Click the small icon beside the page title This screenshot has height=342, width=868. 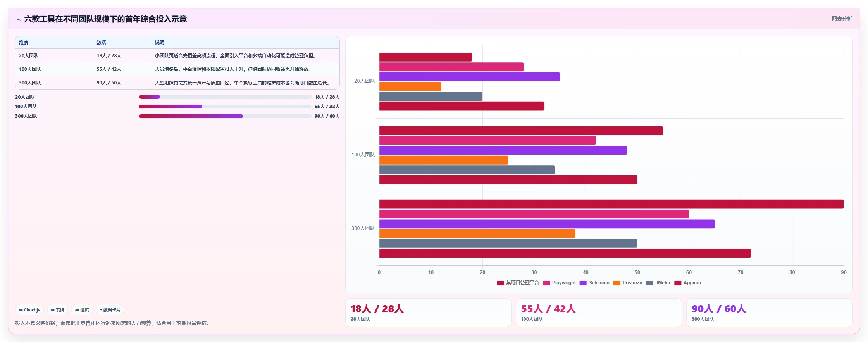pyautogui.click(x=18, y=19)
